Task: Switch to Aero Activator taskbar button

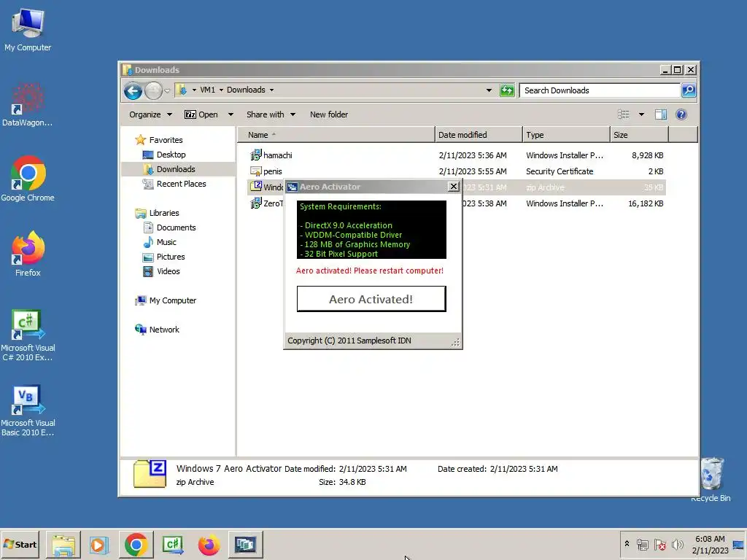Action: [x=245, y=544]
